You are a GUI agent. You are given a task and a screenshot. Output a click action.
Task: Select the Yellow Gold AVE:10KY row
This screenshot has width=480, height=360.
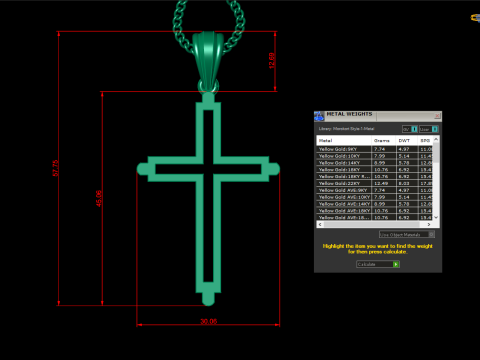coord(375,197)
